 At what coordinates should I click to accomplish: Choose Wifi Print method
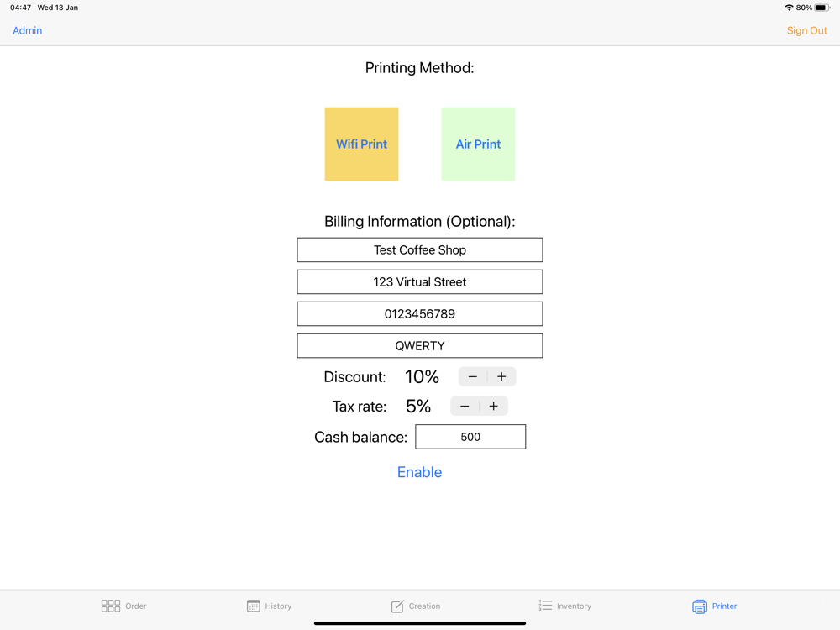coord(361,144)
